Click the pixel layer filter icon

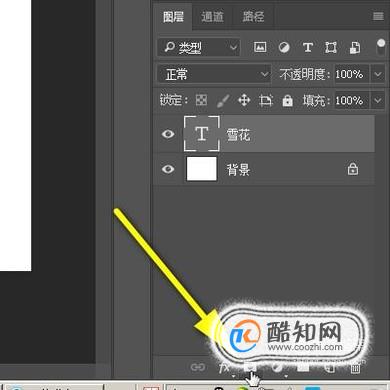260,47
